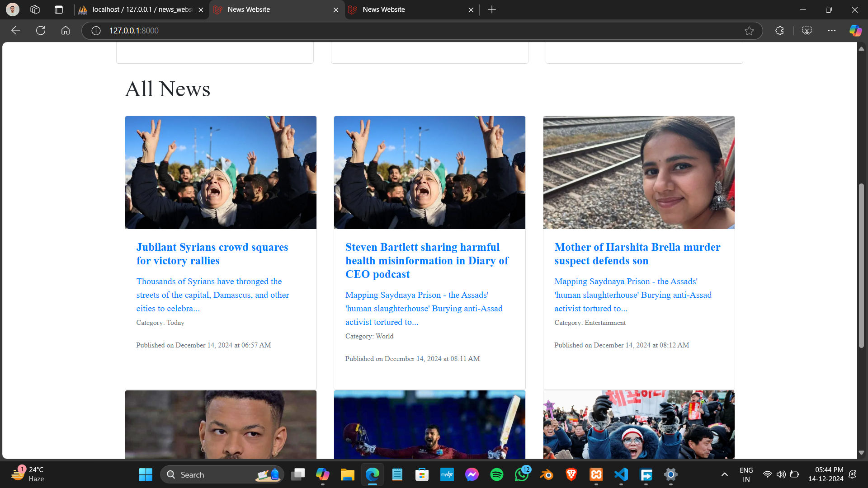This screenshot has width=868, height=488.
Task: Open Blender from taskbar
Action: pyautogui.click(x=547, y=474)
